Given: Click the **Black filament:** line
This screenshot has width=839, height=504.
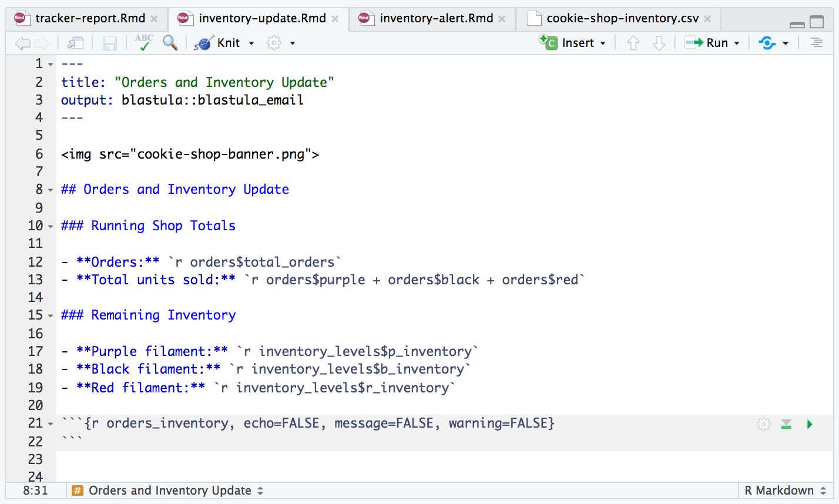Looking at the screenshot, I should [266, 369].
